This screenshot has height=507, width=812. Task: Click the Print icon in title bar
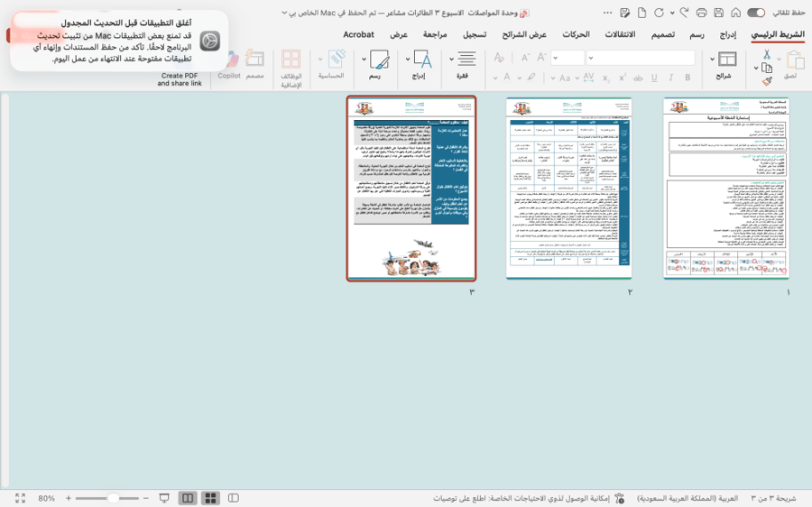click(701, 13)
